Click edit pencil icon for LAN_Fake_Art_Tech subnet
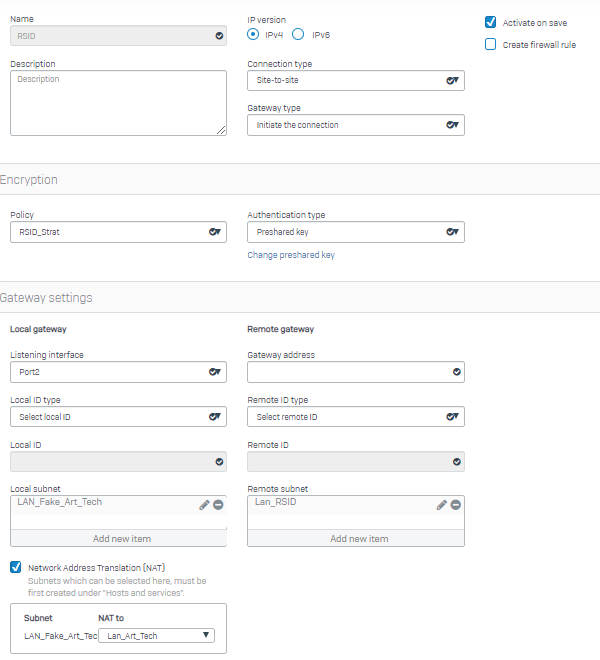Image resolution: width=600 pixels, height=660 pixels. (x=204, y=505)
